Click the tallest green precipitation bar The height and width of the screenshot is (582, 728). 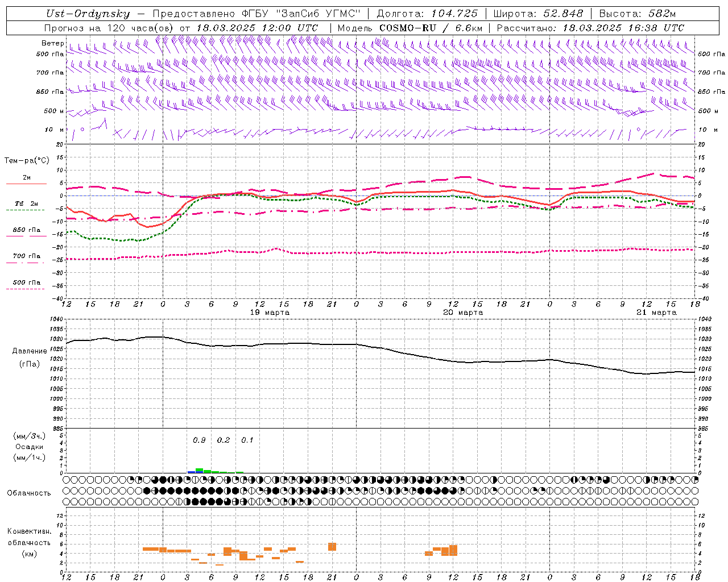click(200, 471)
